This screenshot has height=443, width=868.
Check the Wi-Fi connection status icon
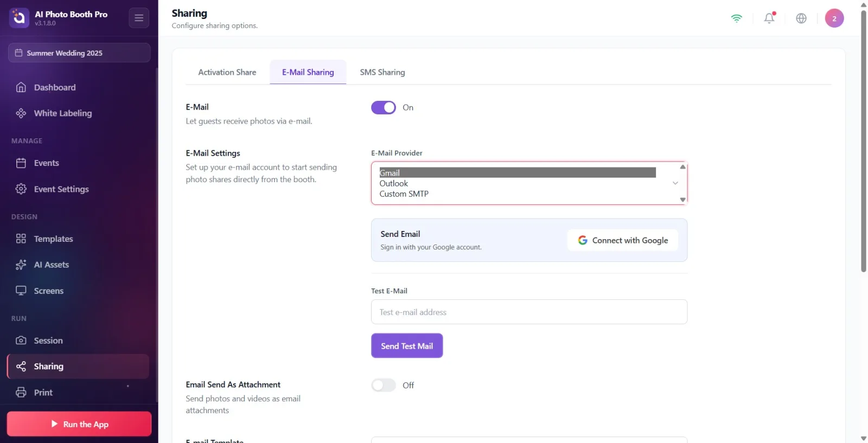click(736, 18)
